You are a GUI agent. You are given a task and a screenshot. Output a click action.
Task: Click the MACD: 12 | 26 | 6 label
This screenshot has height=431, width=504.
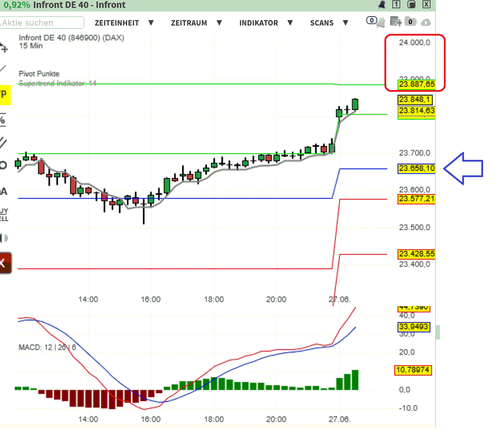[x=47, y=347]
